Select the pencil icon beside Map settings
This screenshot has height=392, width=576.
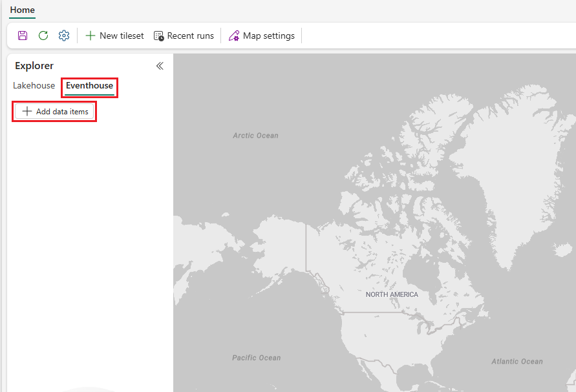click(x=233, y=36)
